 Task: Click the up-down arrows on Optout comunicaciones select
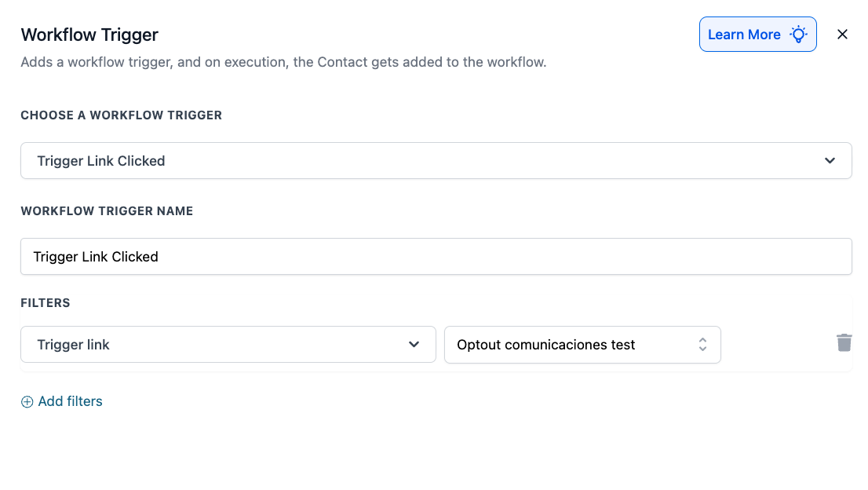click(702, 345)
